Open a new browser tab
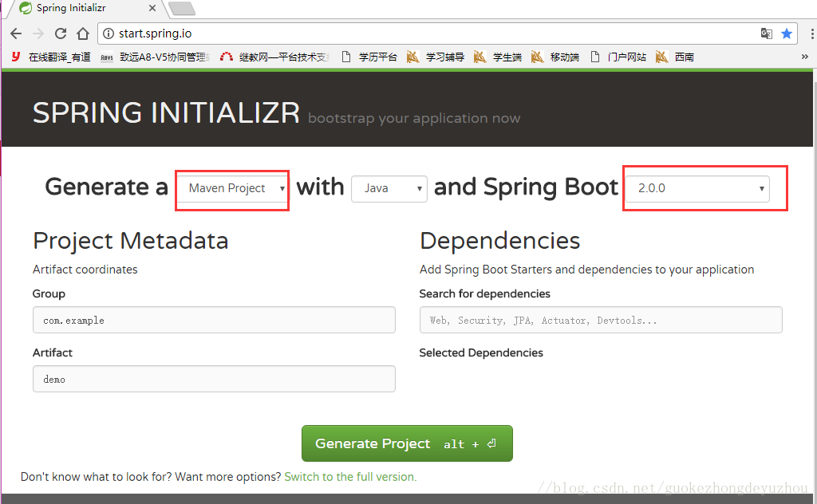The image size is (817, 504). [182, 8]
